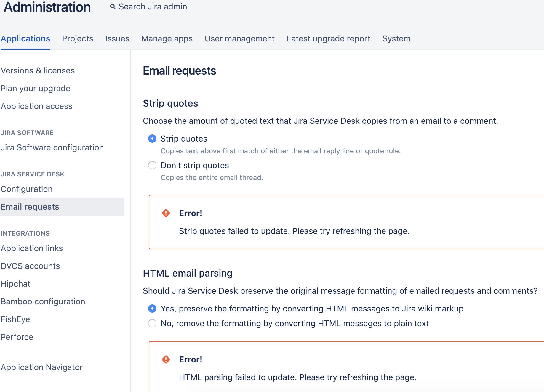Image resolution: width=544 pixels, height=392 pixels.
Task: Select Email requests in sidebar
Action: point(62,207)
